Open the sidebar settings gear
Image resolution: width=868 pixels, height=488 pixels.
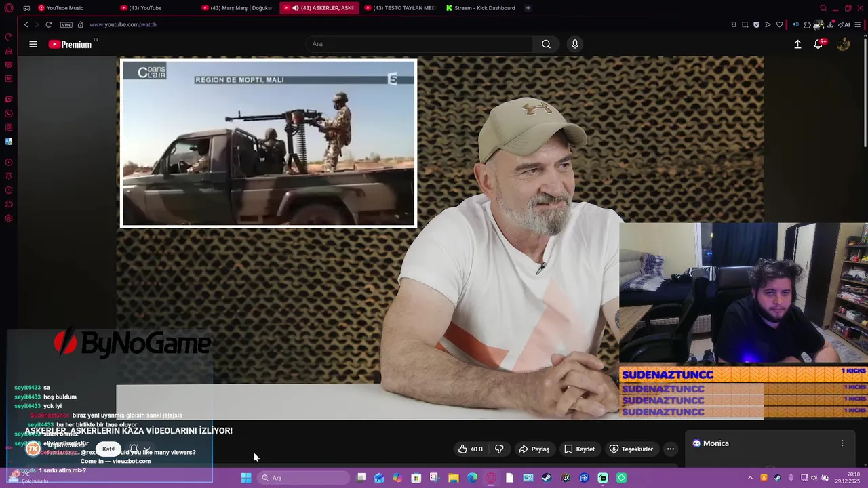(x=9, y=218)
